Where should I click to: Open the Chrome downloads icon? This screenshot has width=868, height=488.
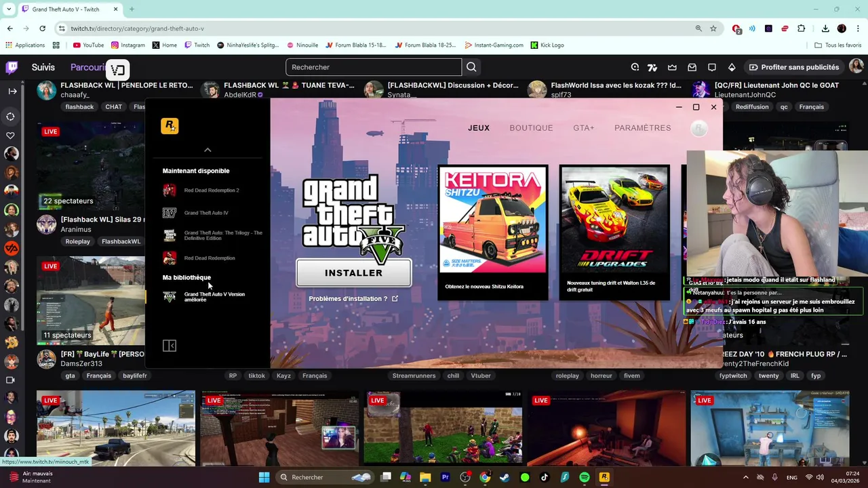[x=825, y=28]
